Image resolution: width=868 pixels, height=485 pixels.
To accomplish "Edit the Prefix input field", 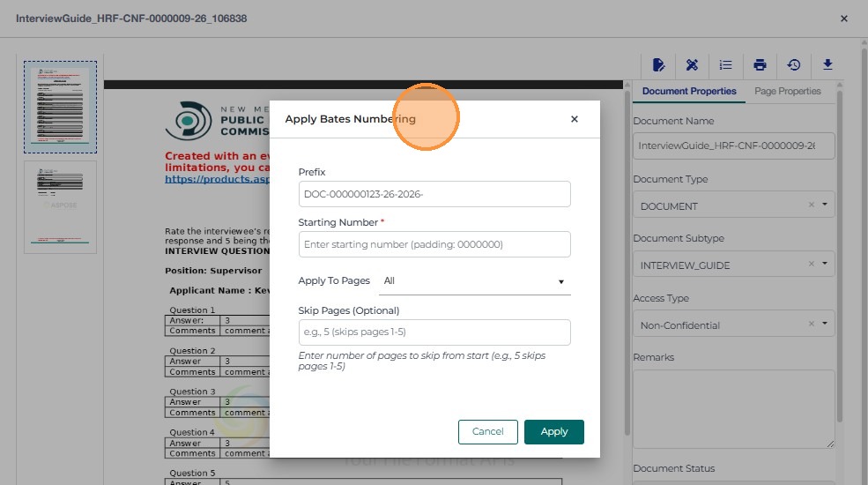I will coord(434,194).
